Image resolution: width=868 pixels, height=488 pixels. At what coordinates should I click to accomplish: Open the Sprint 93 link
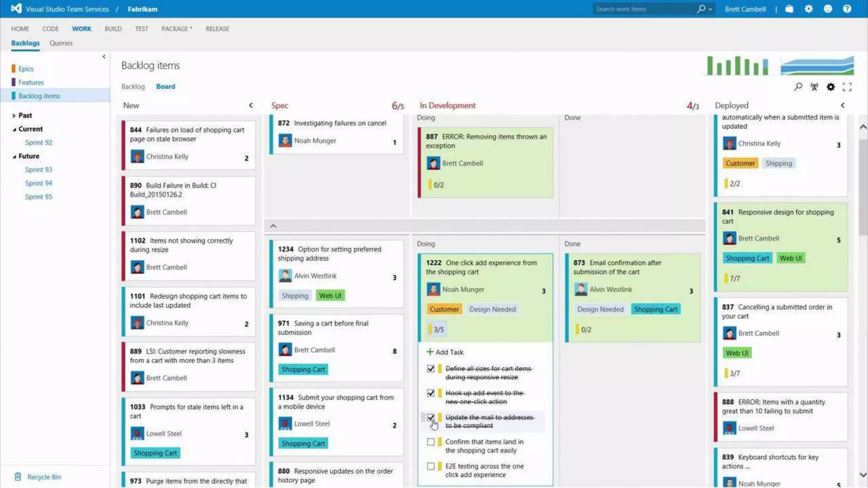tap(39, 169)
